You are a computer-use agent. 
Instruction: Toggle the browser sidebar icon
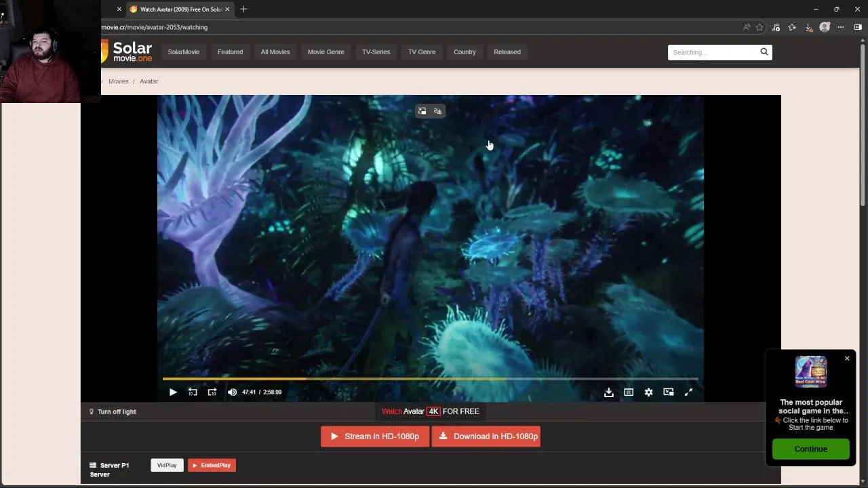pyautogui.click(x=858, y=27)
